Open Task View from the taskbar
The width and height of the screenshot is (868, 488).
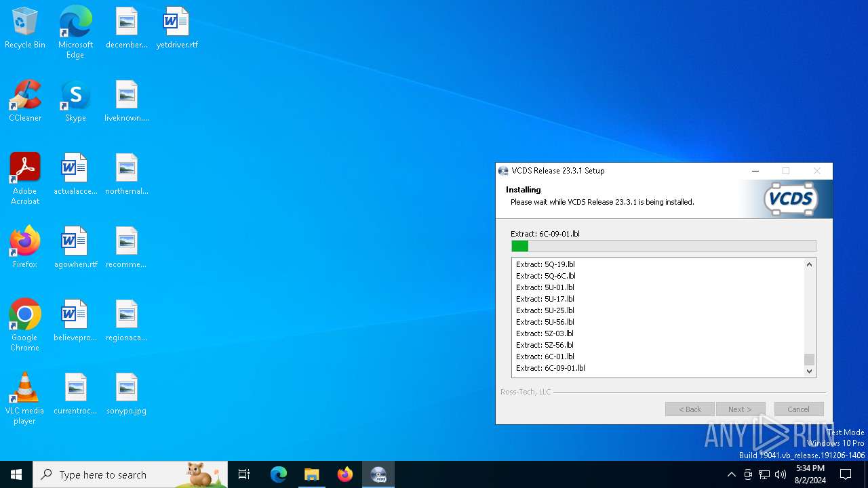pyautogui.click(x=244, y=474)
